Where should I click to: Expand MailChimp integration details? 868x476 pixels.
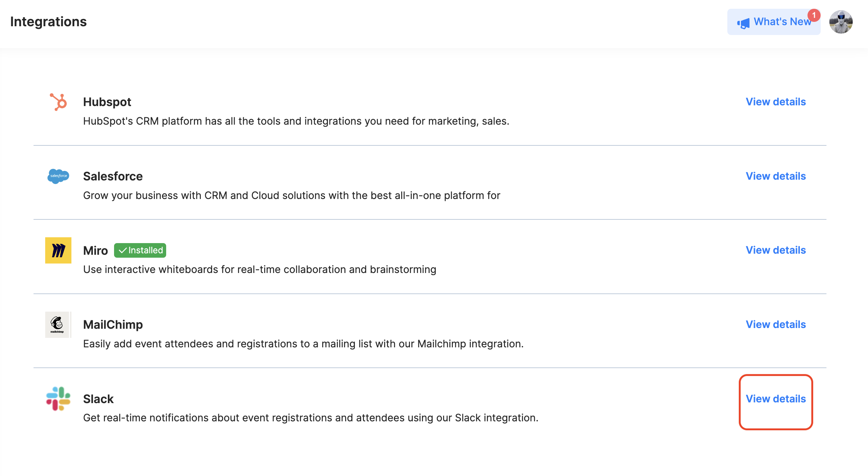[x=776, y=324]
